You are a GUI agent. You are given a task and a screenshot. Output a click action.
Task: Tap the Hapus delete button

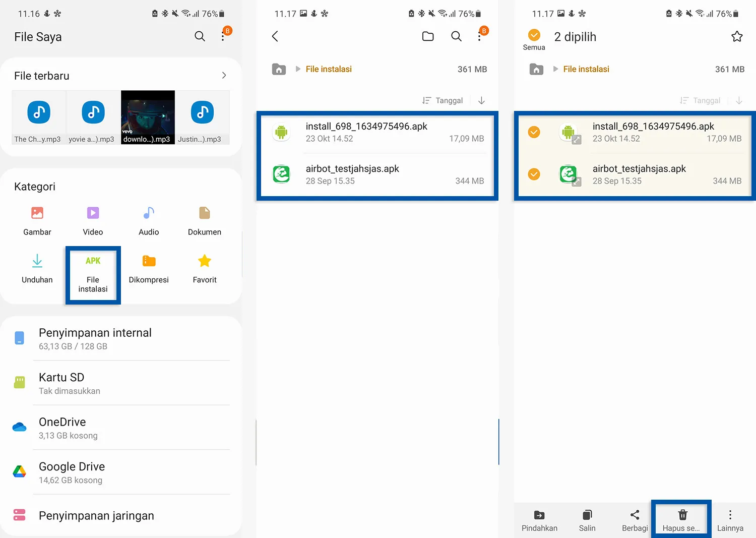tap(681, 519)
